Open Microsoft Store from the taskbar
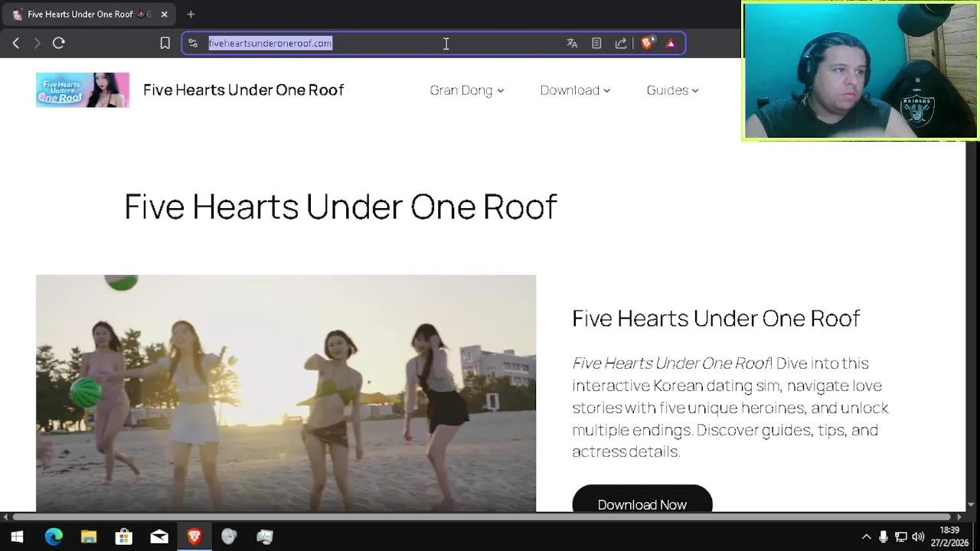 click(x=124, y=536)
